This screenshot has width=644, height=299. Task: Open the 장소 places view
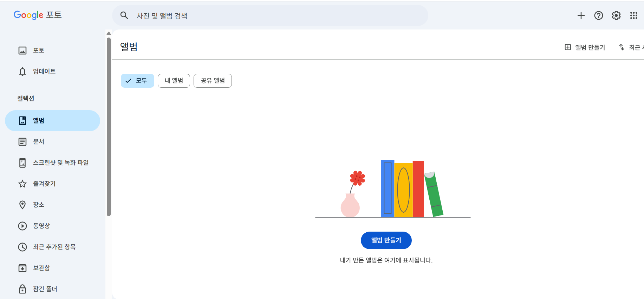pos(38,205)
